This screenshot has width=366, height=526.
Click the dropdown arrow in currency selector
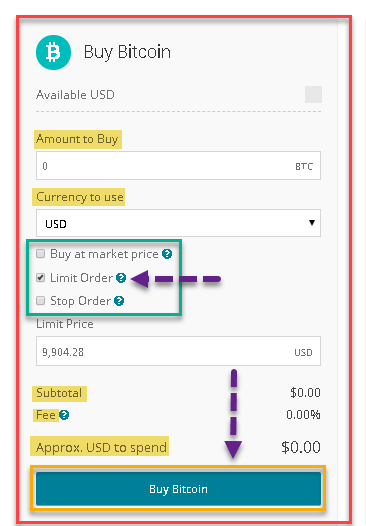312,222
